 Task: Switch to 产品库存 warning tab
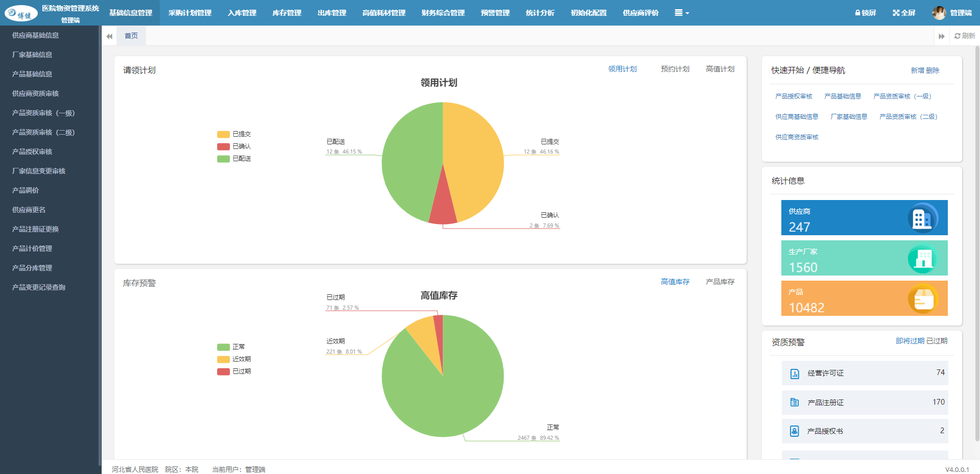(720, 282)
